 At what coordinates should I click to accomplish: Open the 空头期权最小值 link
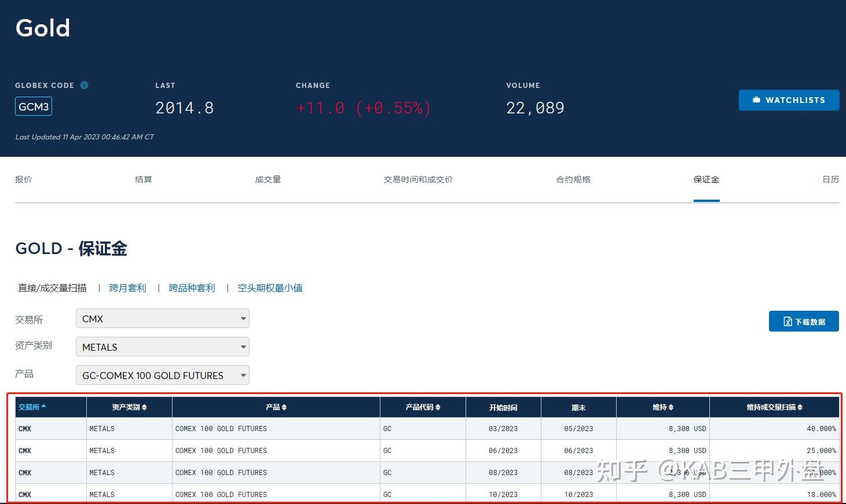point(270,288)
